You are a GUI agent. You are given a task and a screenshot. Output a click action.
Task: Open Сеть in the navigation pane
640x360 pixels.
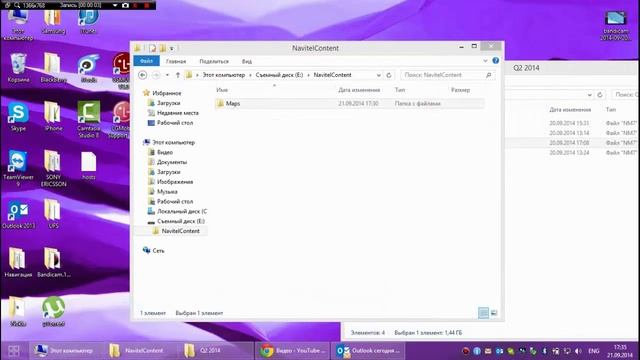pos(158,251)
